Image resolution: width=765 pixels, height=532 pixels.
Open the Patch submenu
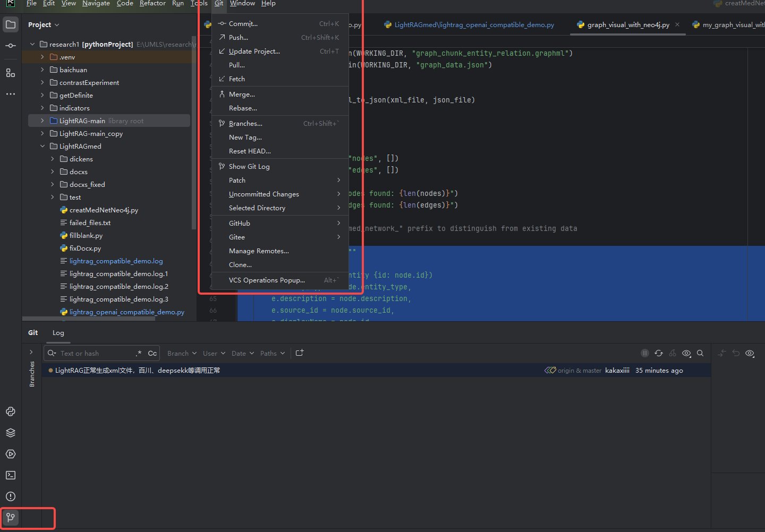tap(280, 181)
